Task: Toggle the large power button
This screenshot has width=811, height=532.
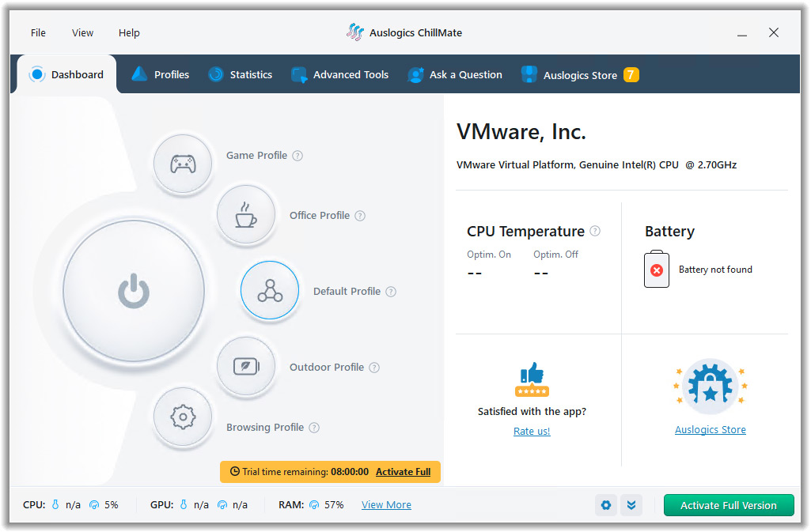Action: click(x=134, y=291)
